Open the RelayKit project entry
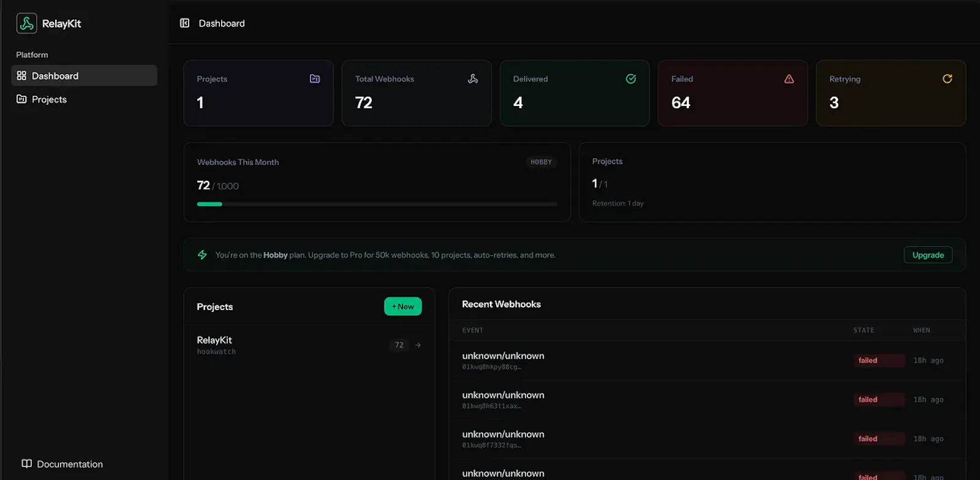This screenshot has height=480, width=980. tap(309, 345)
